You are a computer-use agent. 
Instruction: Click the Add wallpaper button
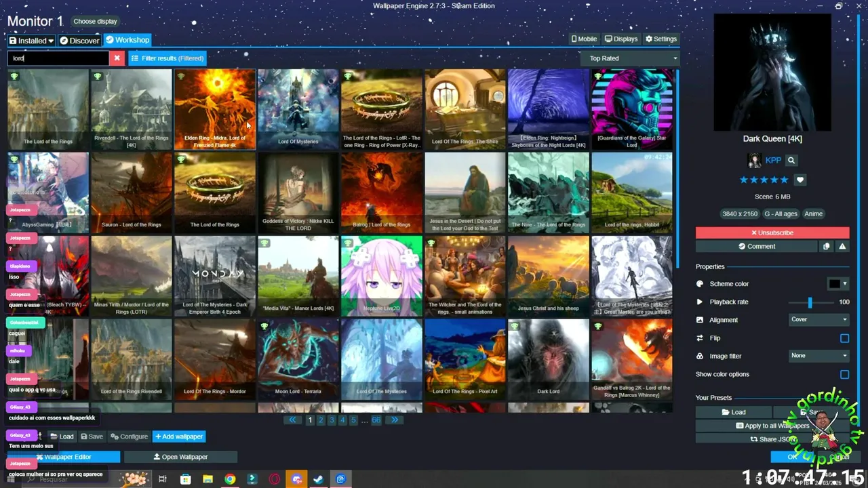pyautogui.click(x=179, y=436)
